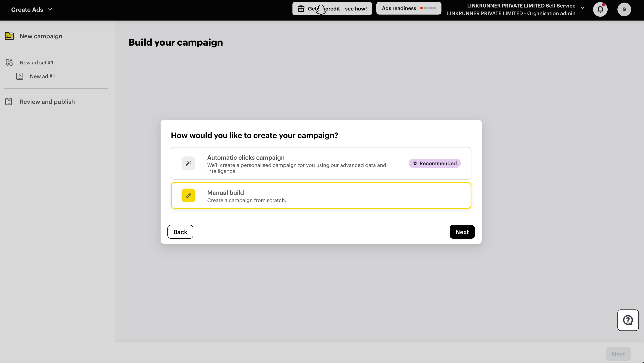Viewport: 644px width, 363px height.
Task: Click the Review and publish clipboard icon
Action: (9, 101)
